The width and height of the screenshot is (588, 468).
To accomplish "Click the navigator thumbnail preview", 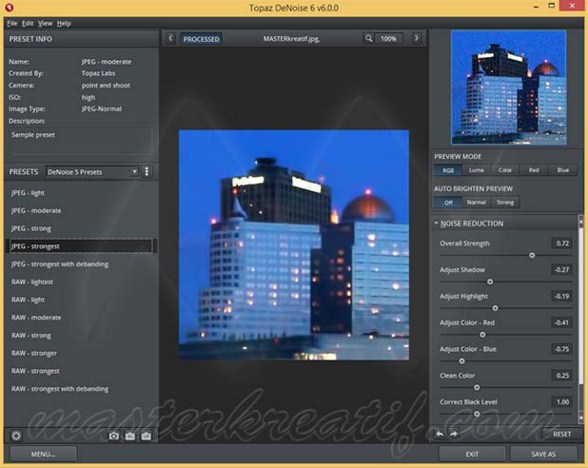I will pyautogui.click(x=508, y=87).
